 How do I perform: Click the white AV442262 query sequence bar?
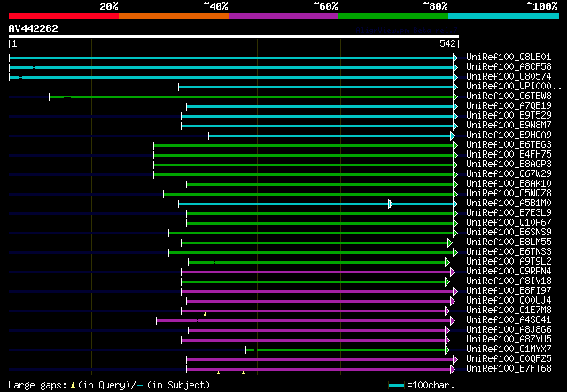[234, 36]
